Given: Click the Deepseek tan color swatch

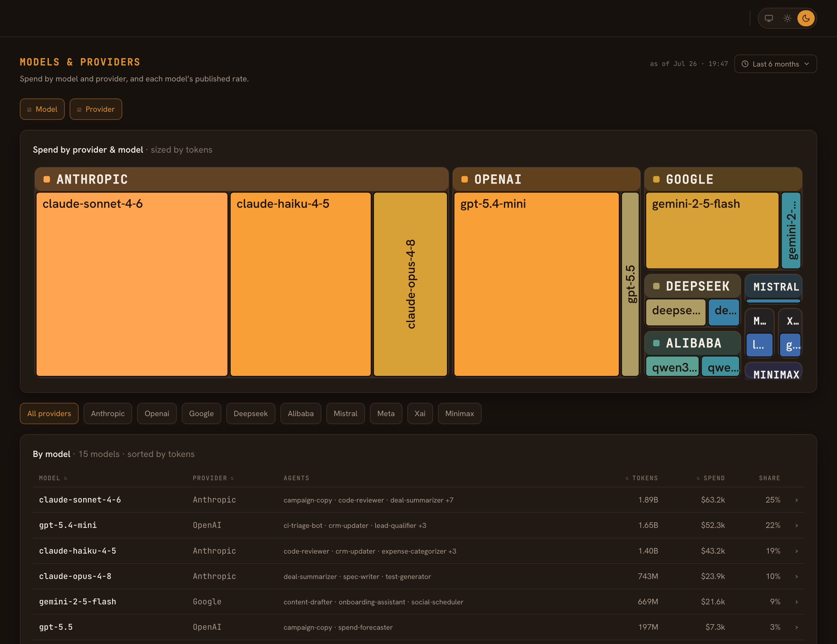Looking at the screenshot, I should (x=656, y=286).
